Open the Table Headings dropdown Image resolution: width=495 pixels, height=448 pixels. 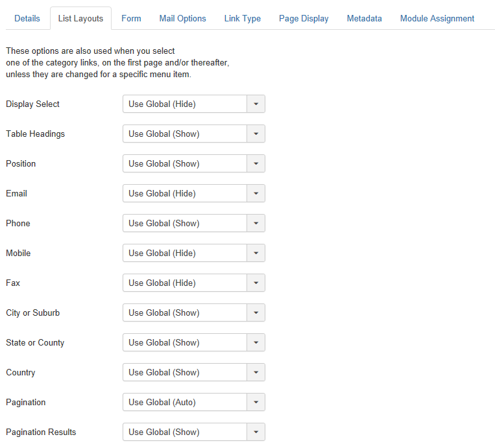coord(194,134)
